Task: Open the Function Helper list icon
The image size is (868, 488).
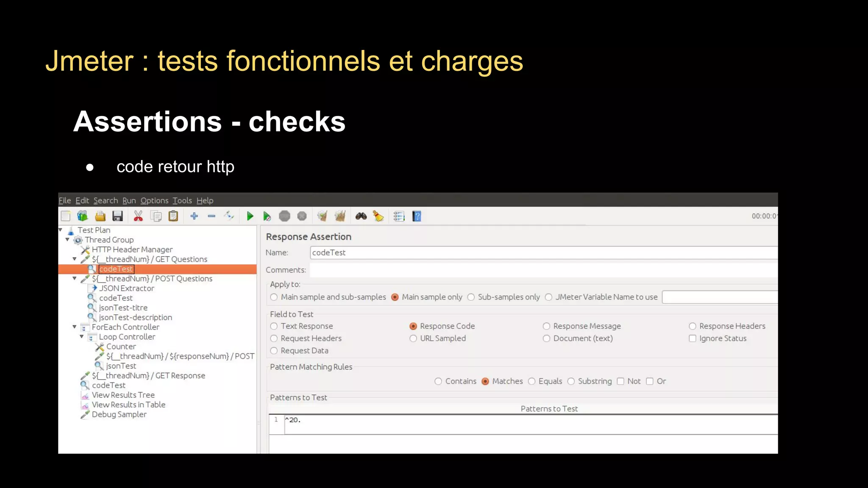Action: [x=399, y=216]
